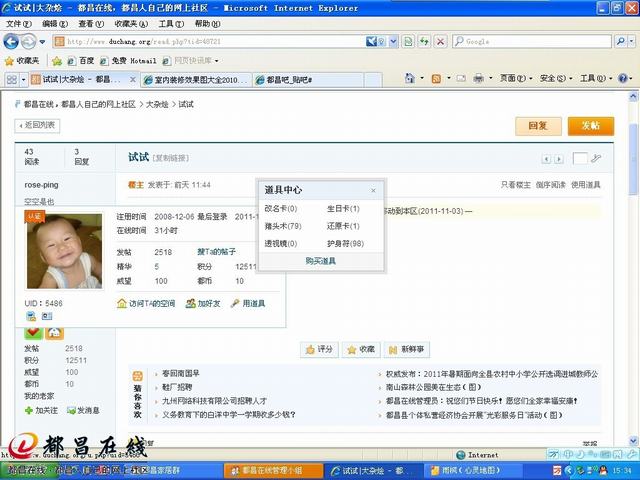Click the 倒序阅读 link
The image size is (640, 480).
(x=550, y=185)
